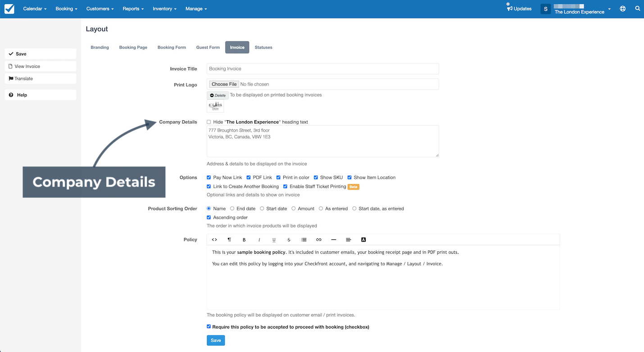
Task: Click Translate in the sidebar
Action: [x=41, y=78]
